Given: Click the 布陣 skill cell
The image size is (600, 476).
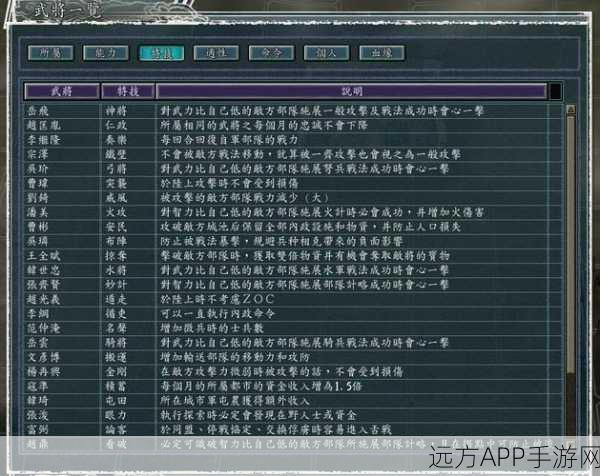Looking at the screenshot, I should tap(116, 241).
